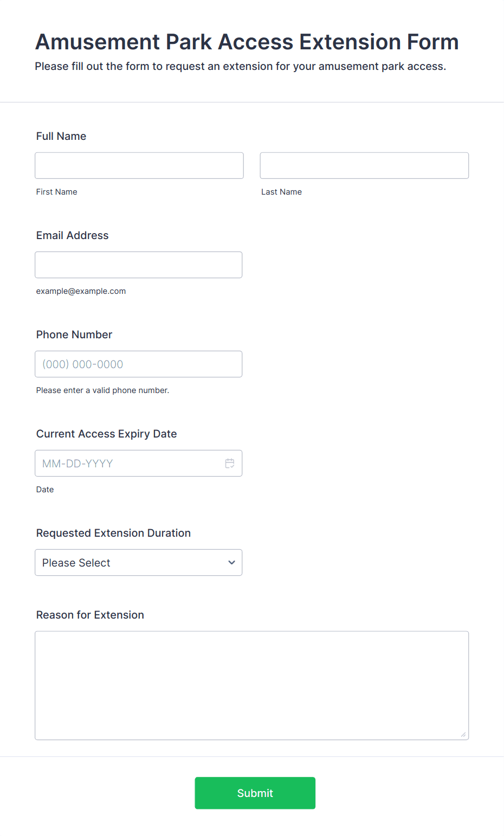Click into the Phone Number field
Viewport: 504px width, 836px height.
[139, 364]
